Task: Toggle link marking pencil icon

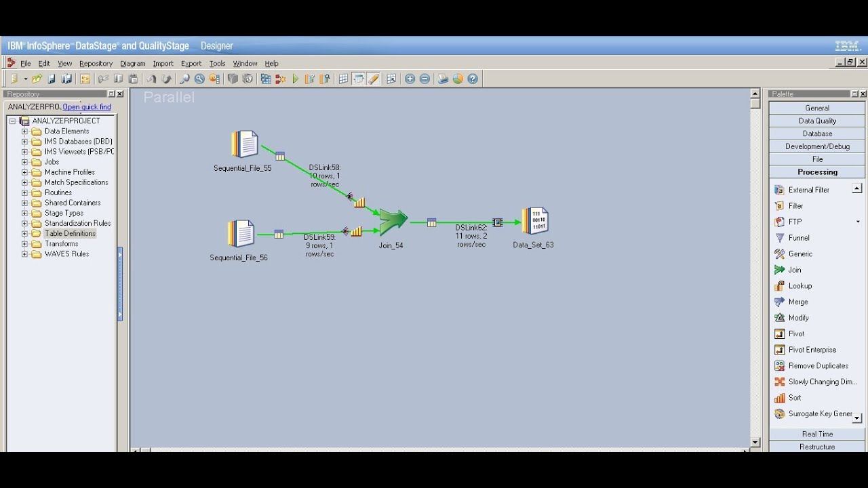Action: pos(373,79)
